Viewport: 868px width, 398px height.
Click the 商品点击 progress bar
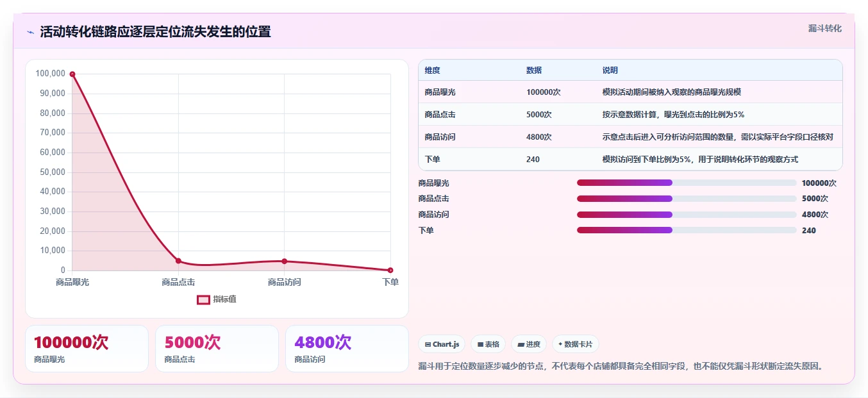click(x=687, y=199)
